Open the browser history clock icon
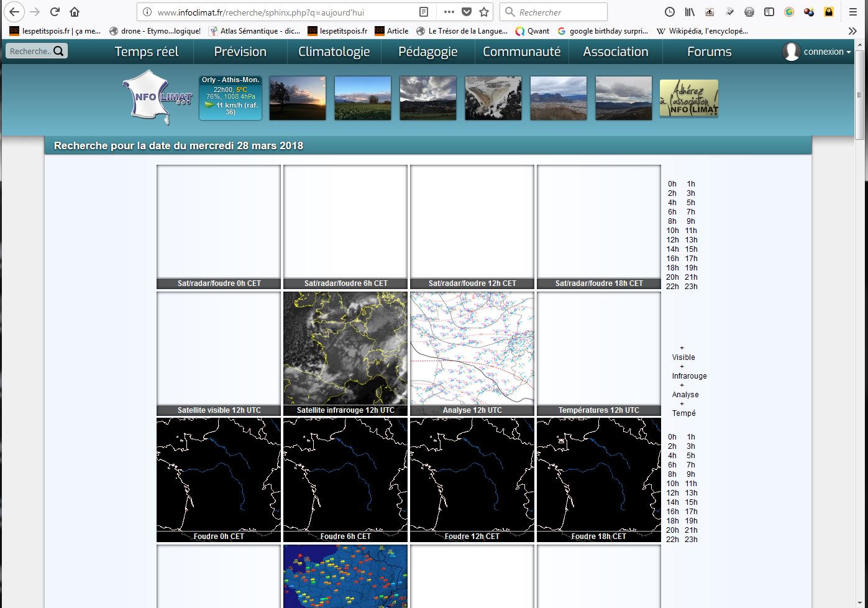Screen dimensions: 868x608 point(670,12)
